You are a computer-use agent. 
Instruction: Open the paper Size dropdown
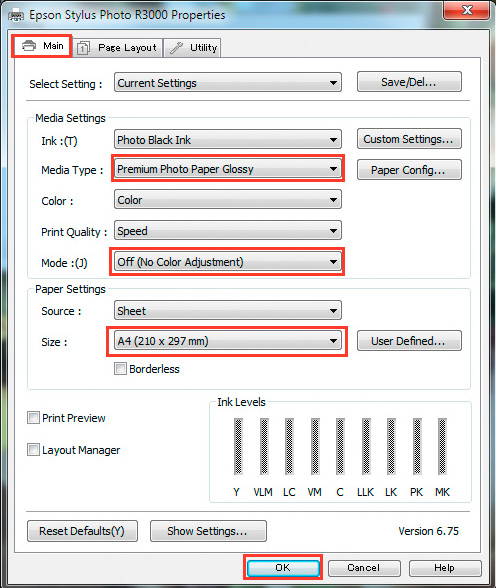coord(228,341)
